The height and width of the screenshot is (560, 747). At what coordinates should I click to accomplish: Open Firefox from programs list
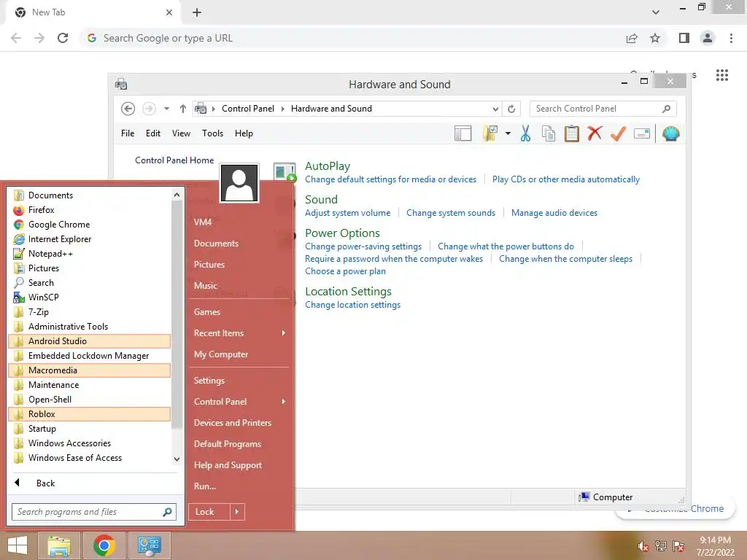pos(89,209)
